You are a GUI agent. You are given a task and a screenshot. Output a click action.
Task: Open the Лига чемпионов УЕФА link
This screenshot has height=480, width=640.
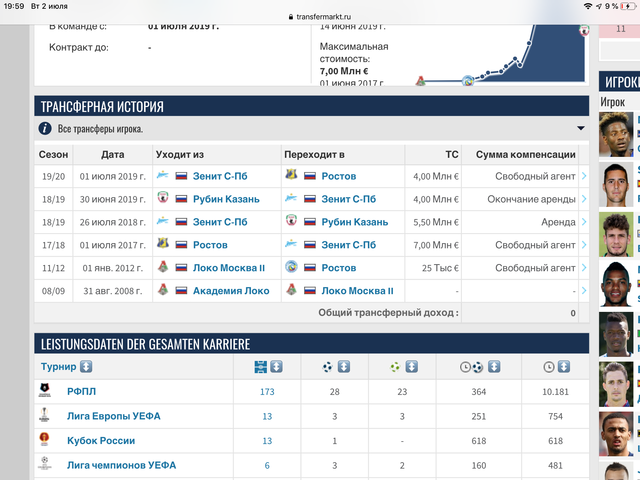point(121,465)
